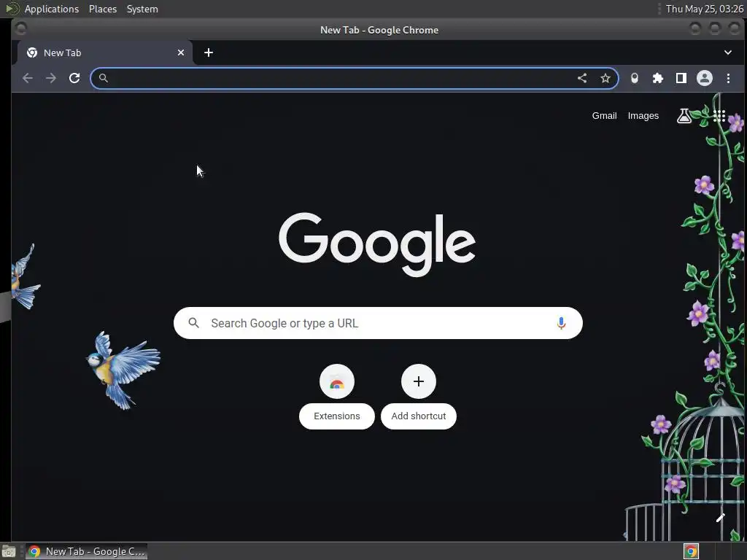
Task: Click the Add shortcut label
Action: 419,416
